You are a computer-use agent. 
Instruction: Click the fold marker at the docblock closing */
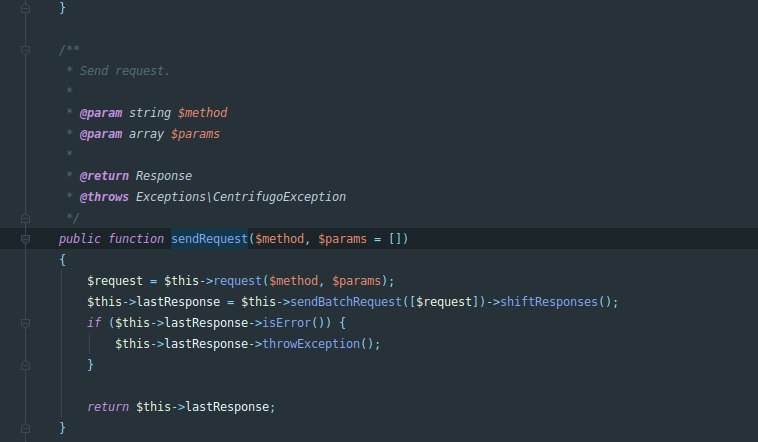[x=26, y=218]
